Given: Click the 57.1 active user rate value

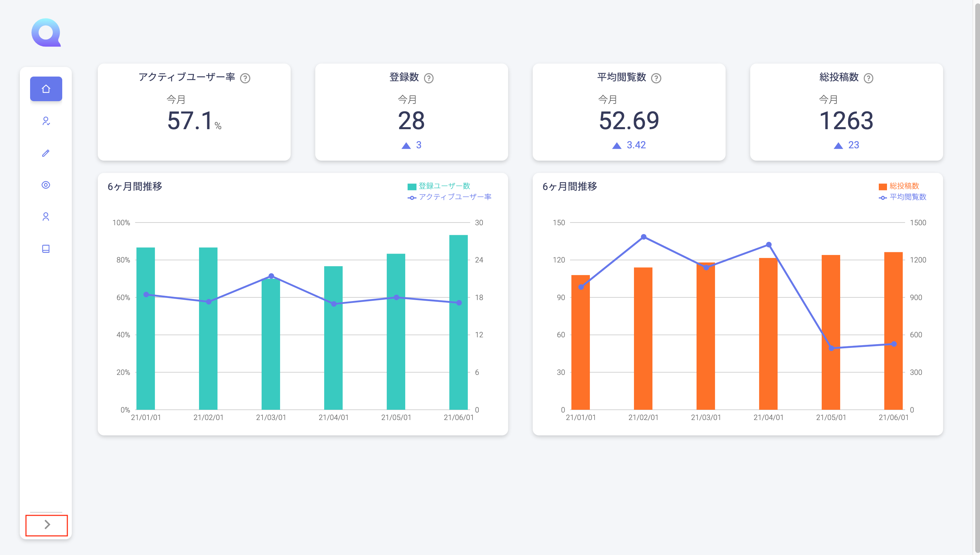Looking at the screenshot, I should click(x=189, y=121).
